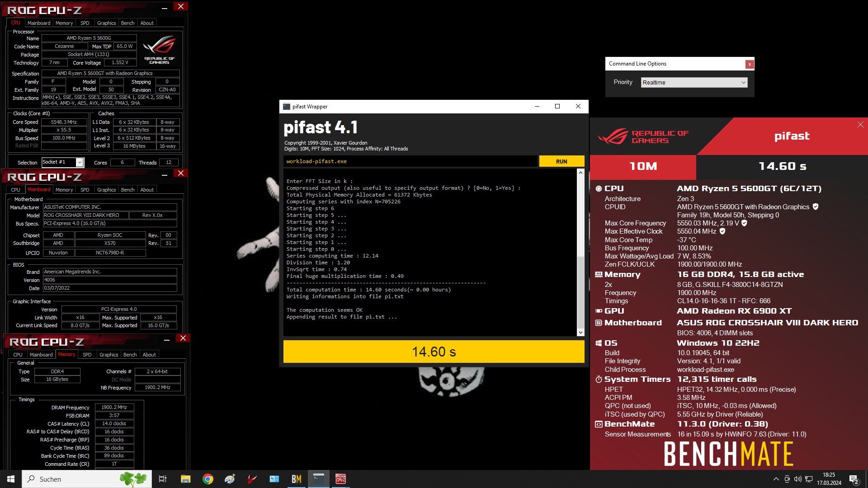Open the blue monitor-card taskbar app
Image resolution: width=868 pixels, height=488 pixels.
tap(274, 479)
